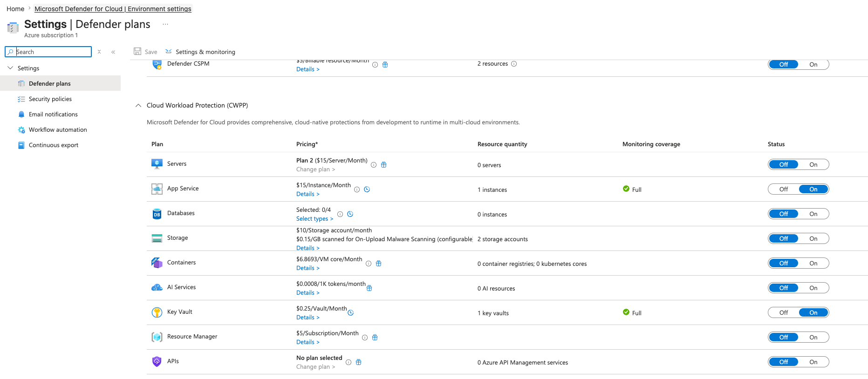This screenshot has width=868, height=379.
Task: Open Details link under Storage pricing
Action: [x=308, y=248]
